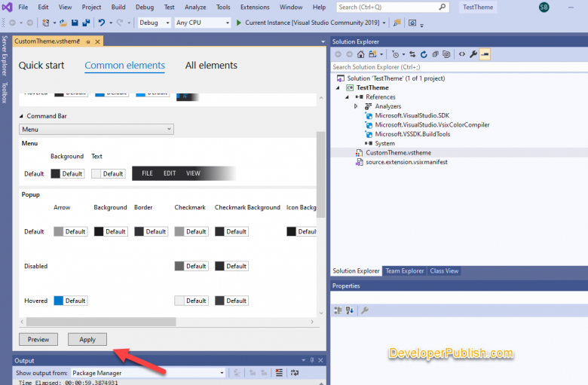
Task: Open the Menu combo box under Command Bar
Action: pos(96,130)
